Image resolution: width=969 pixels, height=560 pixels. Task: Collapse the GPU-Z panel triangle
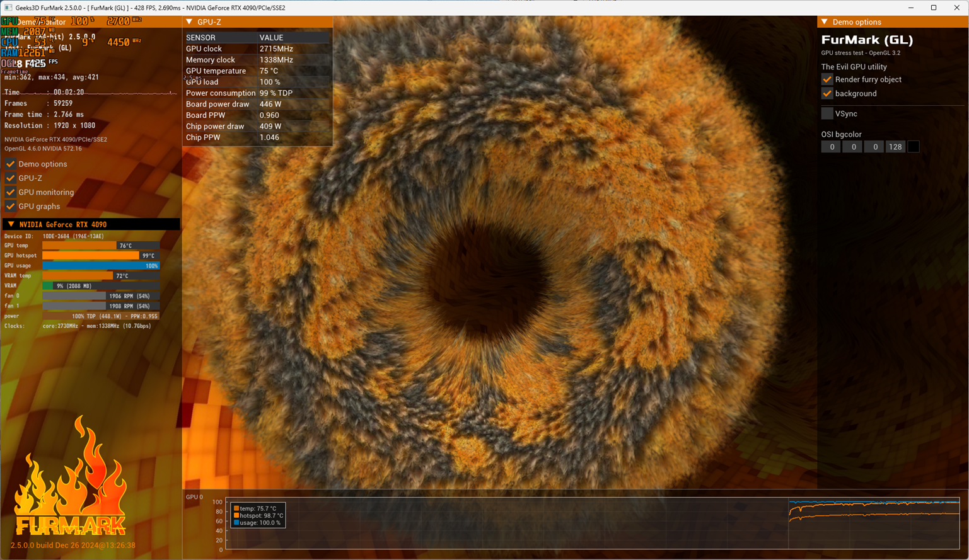tap(189, 22)
